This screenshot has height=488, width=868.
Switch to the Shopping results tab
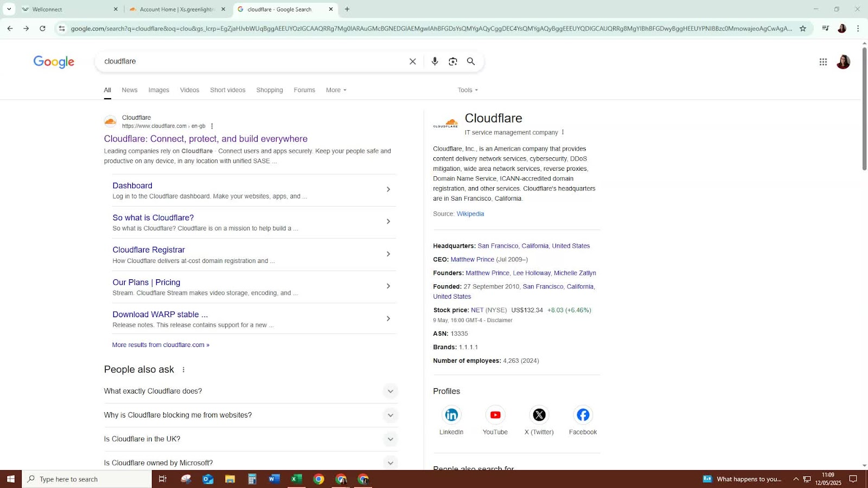[x=270, y=90]
